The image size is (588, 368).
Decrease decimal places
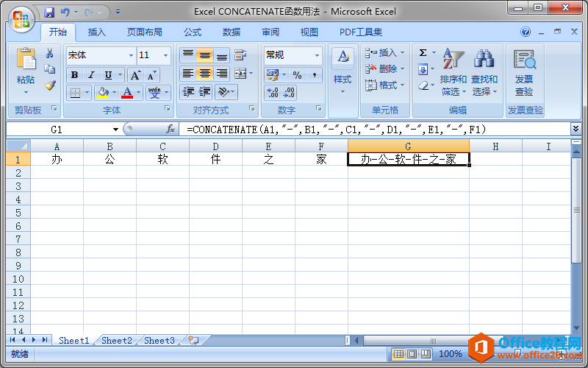(x=289, y=93)
